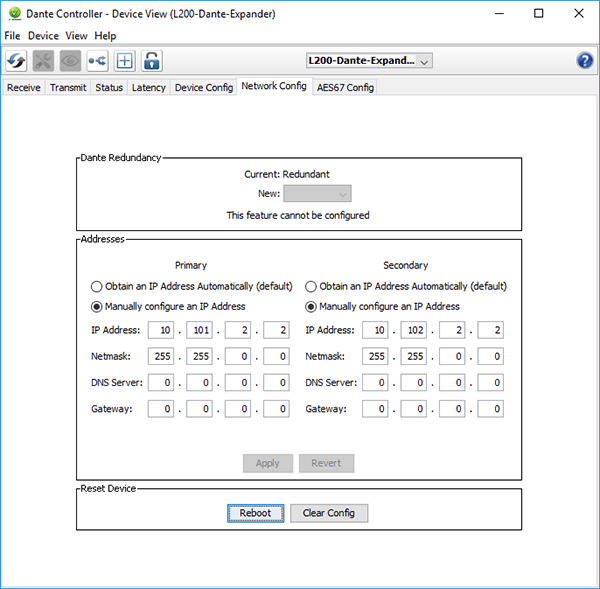The width and height of the screenshot is (600, 589).
Task: Open the View menu
Action: [x=77, y=36]
